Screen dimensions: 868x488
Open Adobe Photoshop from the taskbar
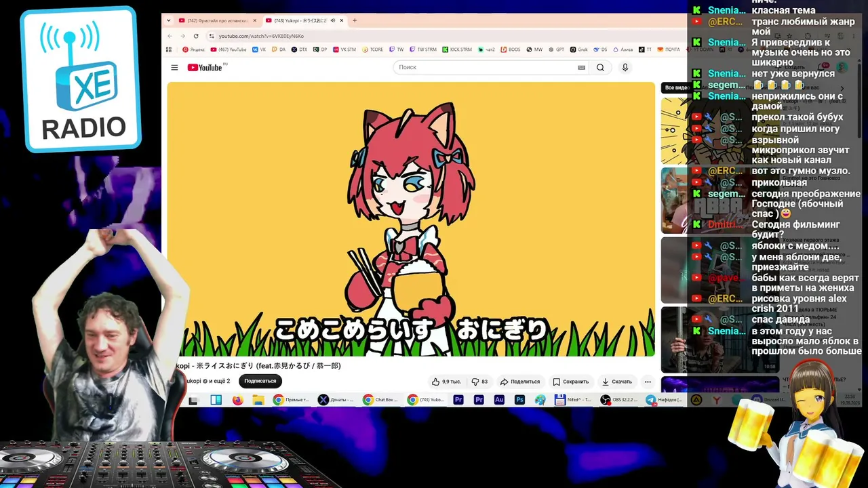519,400
